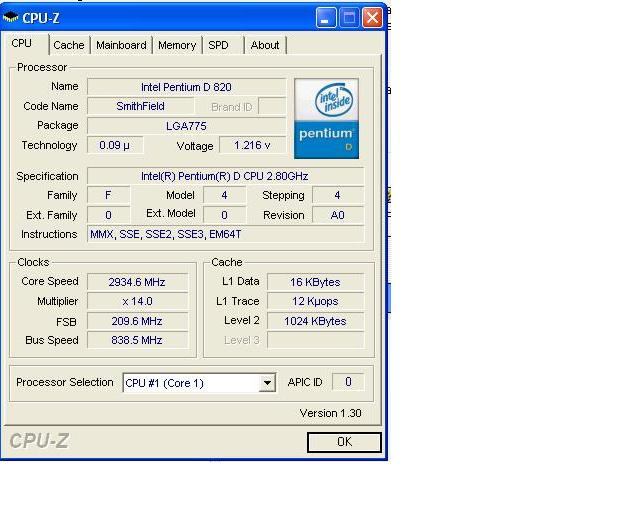
Task: Click the OK button
Action: click(344, 442)
